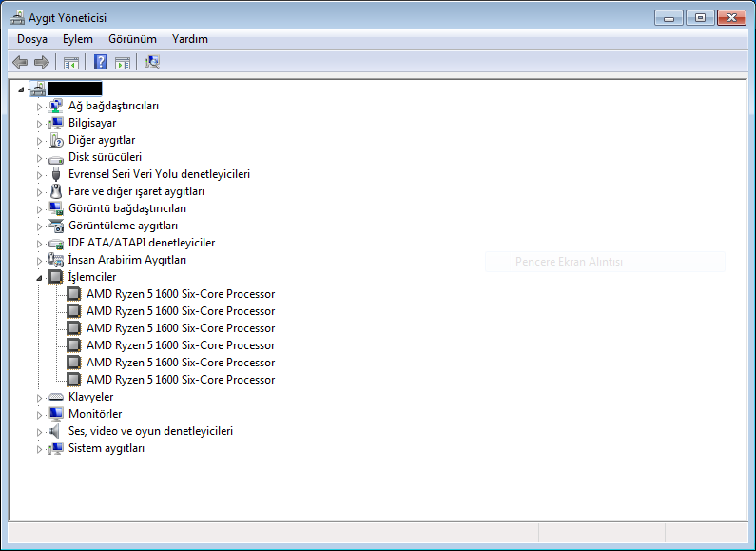
Task: Click the speaker icon for Ses, video ve oyun
Action: point(55,431)
